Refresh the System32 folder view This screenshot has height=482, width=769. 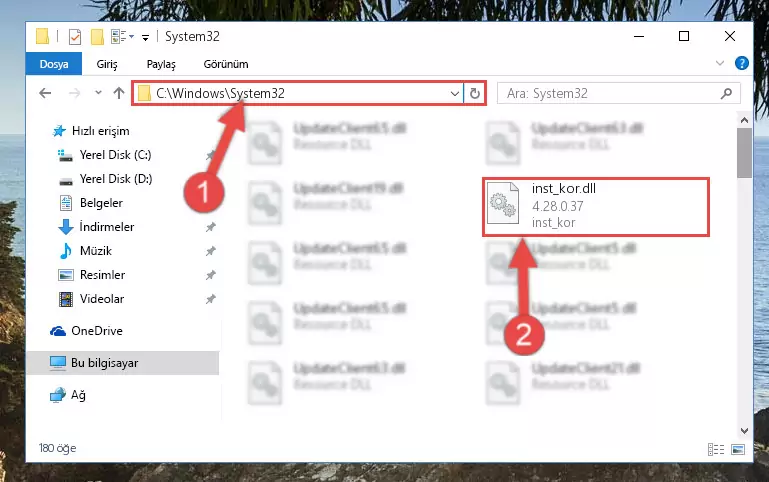click(475, 93)
